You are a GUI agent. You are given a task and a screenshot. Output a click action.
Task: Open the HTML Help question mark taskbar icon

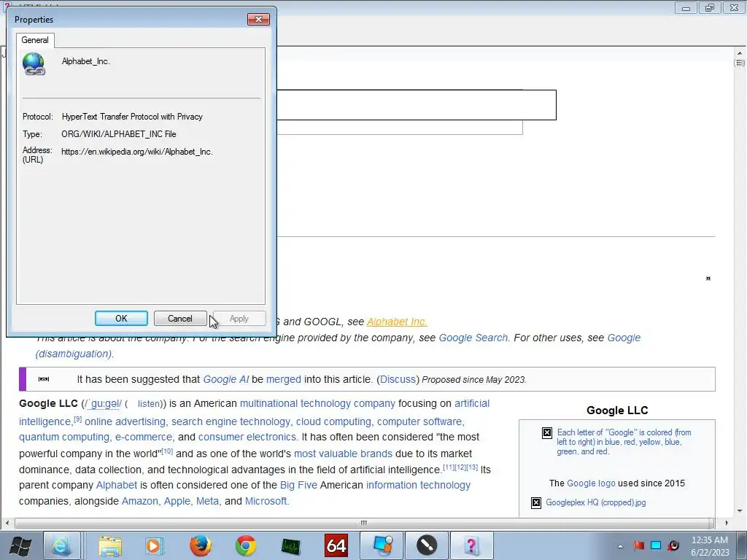(x=472, y=545)
